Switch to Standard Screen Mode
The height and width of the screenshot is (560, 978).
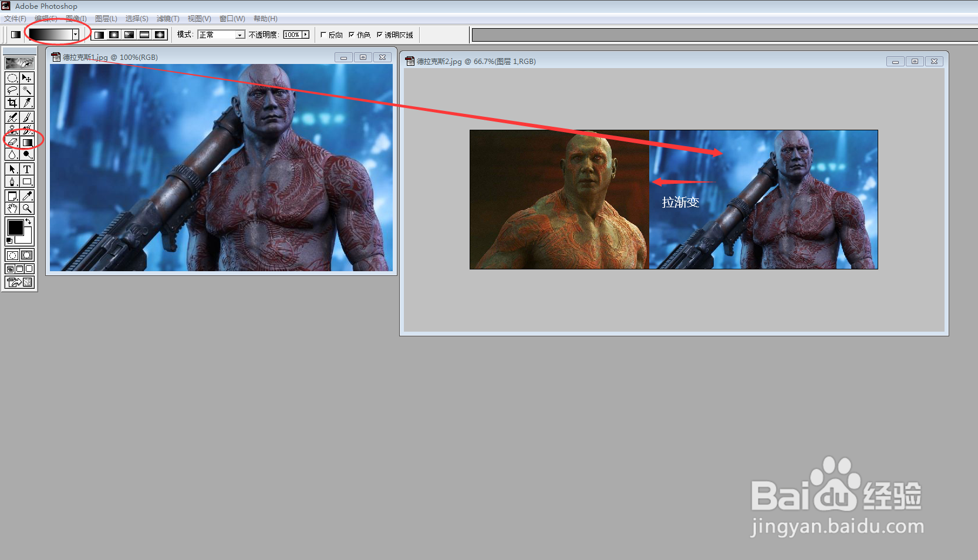10,269
